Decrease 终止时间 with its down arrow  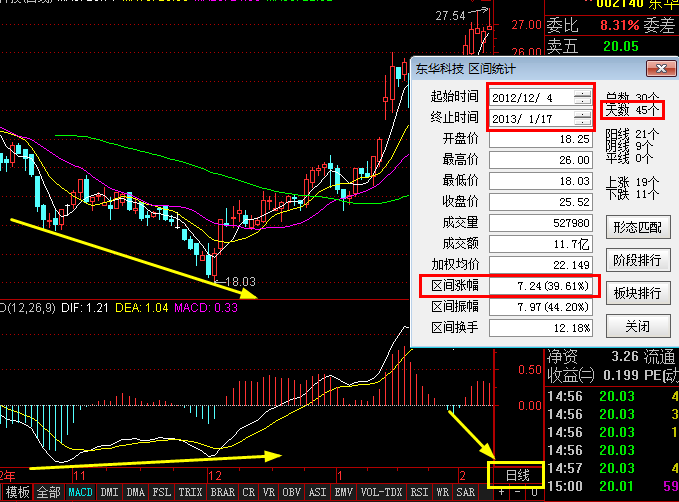coord(582,122)
